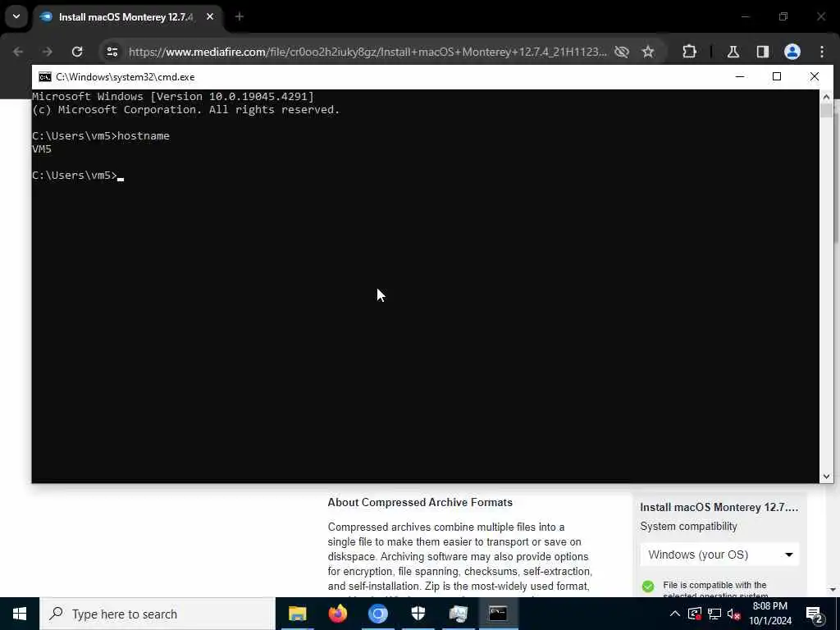The height and width of the screenshot is (630, 840).
Task: Close the Install macOS Monterey tab
Action: click(x=210, y=17)
